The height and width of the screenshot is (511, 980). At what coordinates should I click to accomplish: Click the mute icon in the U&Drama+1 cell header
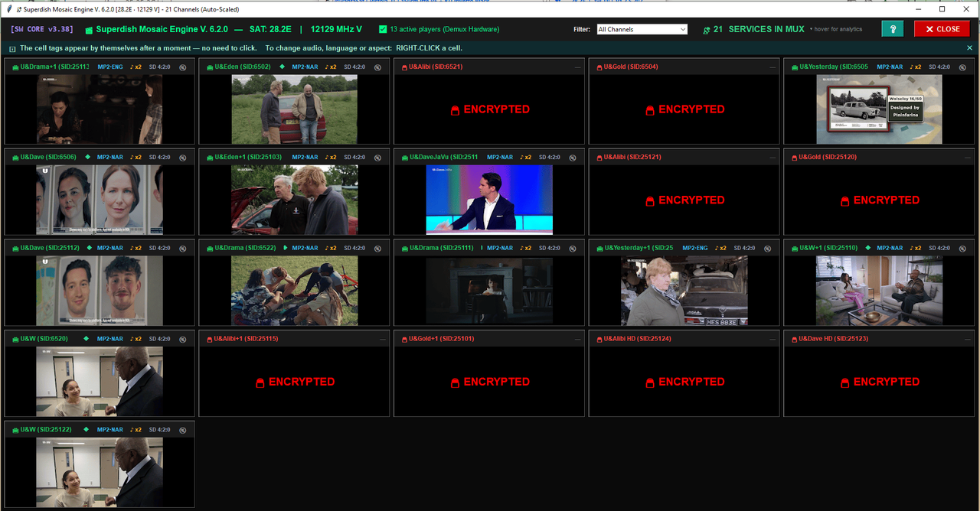point(183,67)
